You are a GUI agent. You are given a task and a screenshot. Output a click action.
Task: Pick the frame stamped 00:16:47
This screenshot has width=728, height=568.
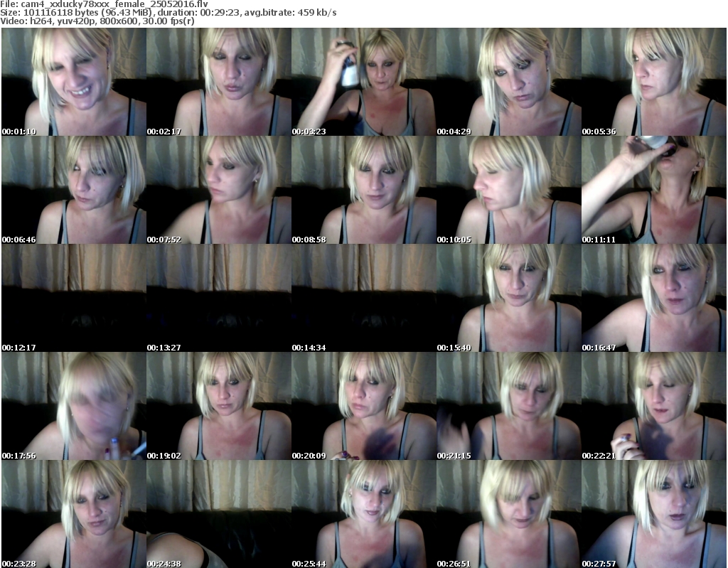pos(654,298)
